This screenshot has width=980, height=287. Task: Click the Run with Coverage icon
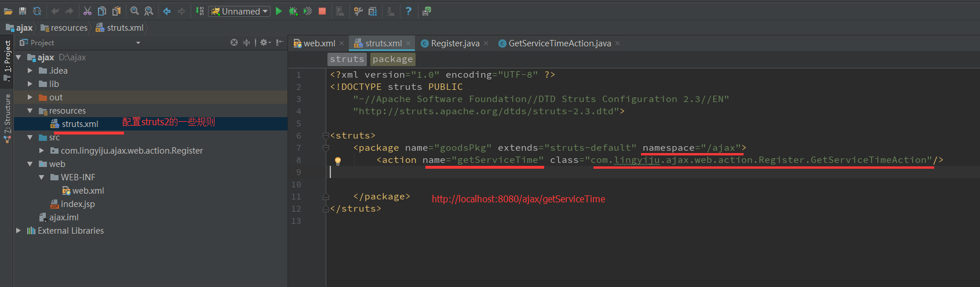pyautogui.click(x=308, y=11)
